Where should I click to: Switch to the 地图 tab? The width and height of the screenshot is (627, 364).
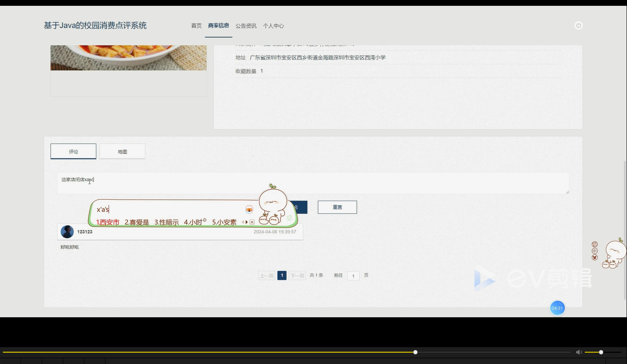click(122, 151)
